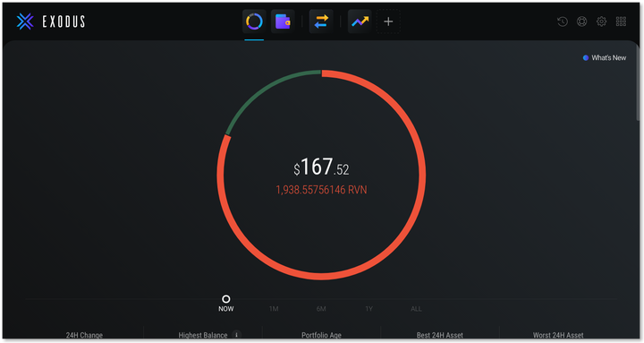Click the $167.52 portfolio balance

321,167
